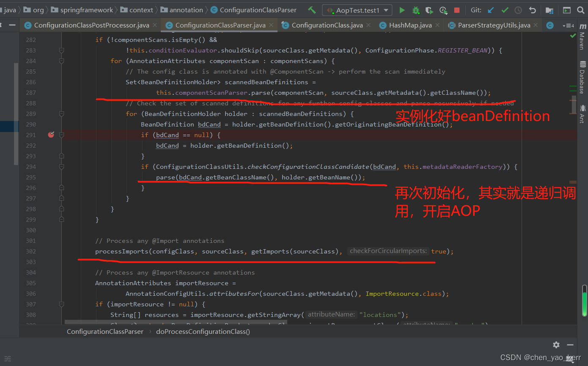Collapse the code fold marker at line 284

pos(62,61)
